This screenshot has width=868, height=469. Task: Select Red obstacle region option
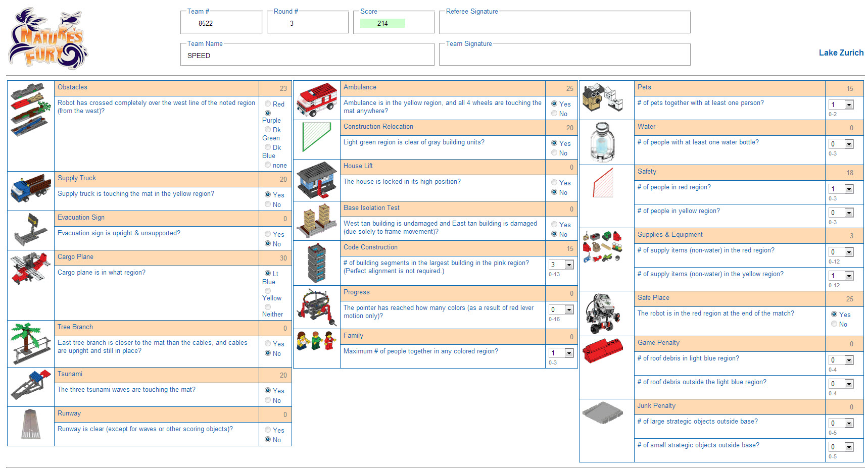point(268,103)
